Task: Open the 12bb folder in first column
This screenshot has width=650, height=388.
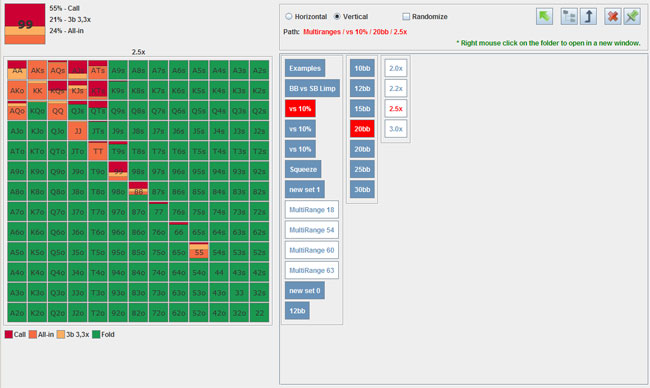Action: tap(297, 311)
